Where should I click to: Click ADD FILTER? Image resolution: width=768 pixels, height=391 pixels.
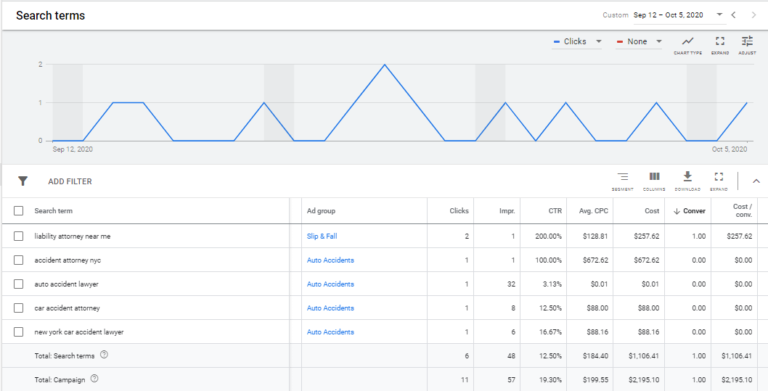coord(70,181)
